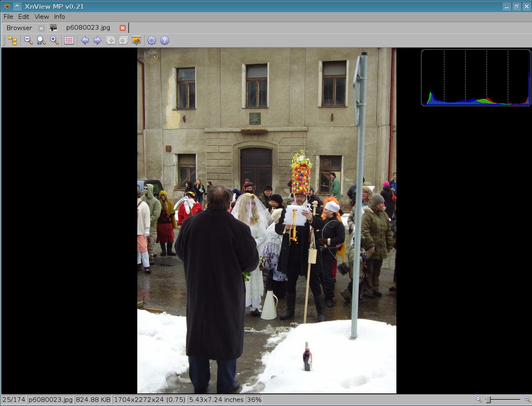This screenshot has height=406, width=532.
Task: Select the p6080023.jpg tab
Action: tap(88, 28)
